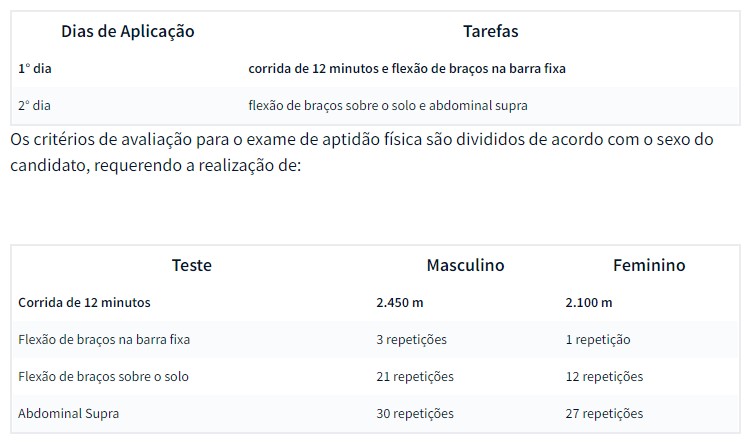Click the '3 repetições' cell

(x=411, y=339)
